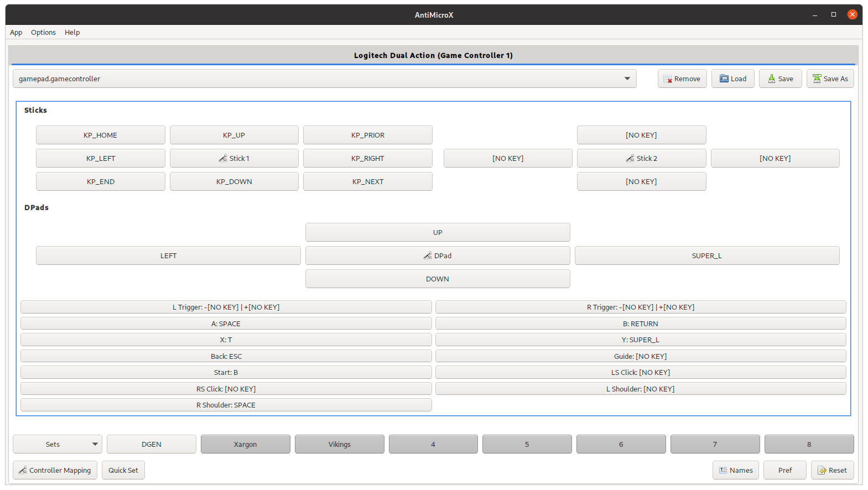868x490 pixels.
Task: Select set number 7
Action: point(715,444)
